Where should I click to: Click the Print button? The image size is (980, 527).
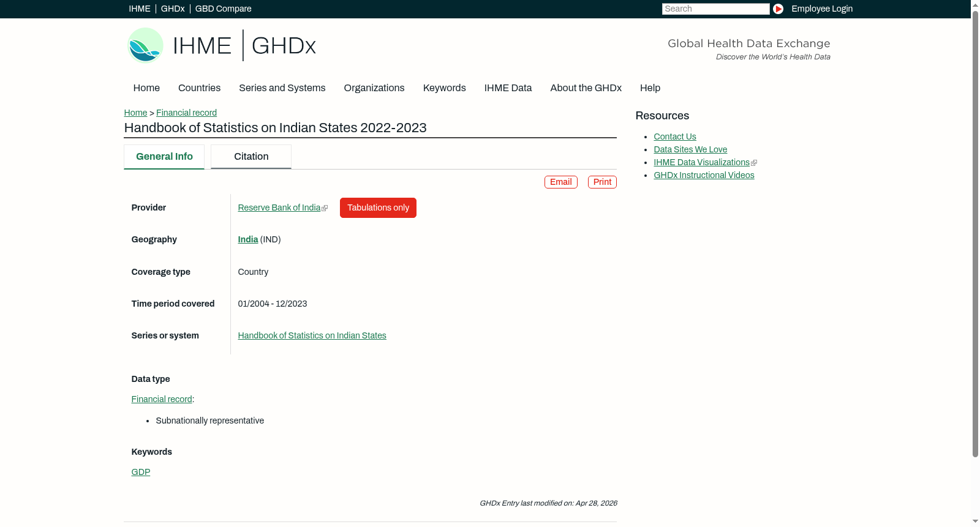tap(602, 182)
